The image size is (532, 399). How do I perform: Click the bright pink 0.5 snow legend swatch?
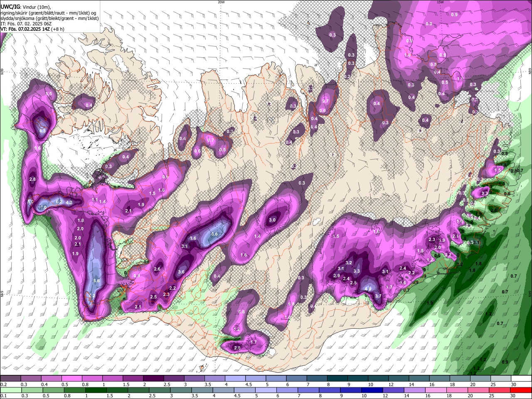(x=71, y=379)
